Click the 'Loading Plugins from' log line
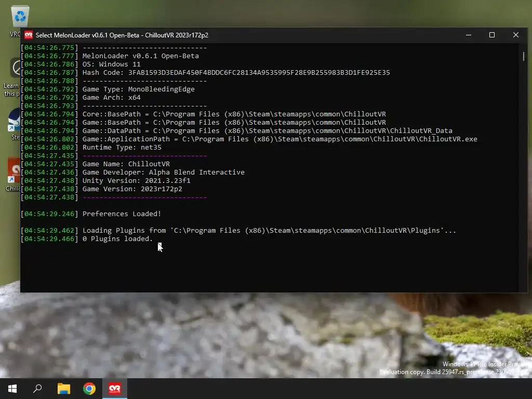Image resolution: width=532 pixels, height=399 pixels. (x=270, y=230)
